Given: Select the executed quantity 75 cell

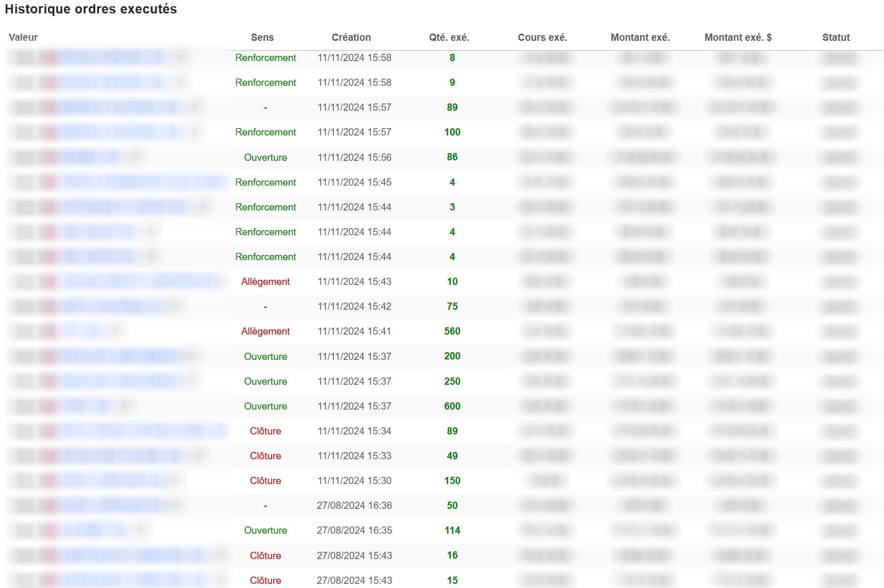Looking at the screenshot, I should 452,306.
